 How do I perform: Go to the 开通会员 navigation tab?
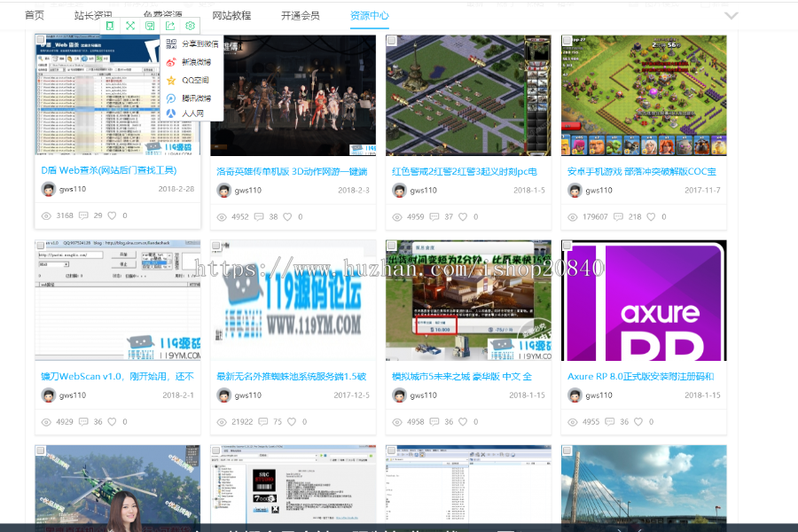300,16
